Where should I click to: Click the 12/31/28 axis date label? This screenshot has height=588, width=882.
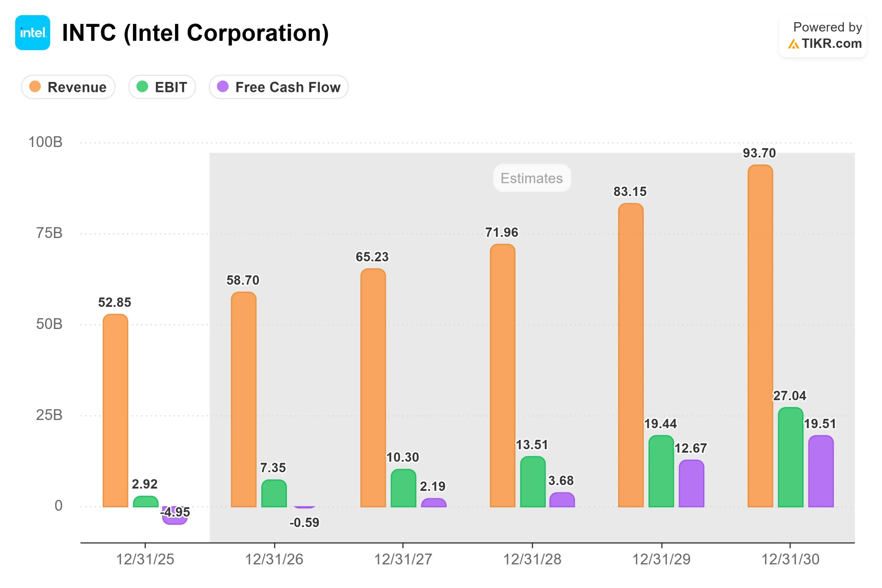[x=532, y=559]
